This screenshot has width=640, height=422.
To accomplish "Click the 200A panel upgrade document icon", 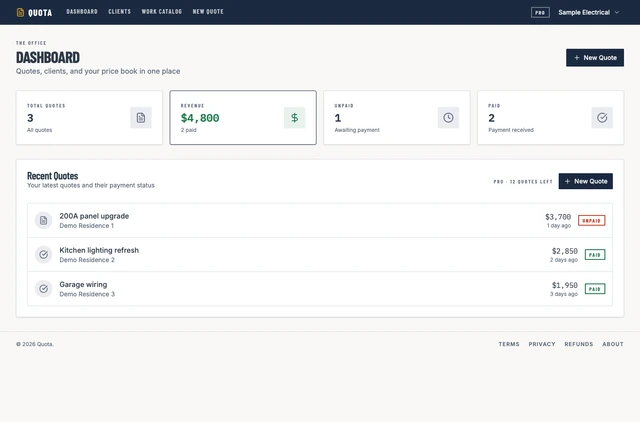I will click(43, 220).
